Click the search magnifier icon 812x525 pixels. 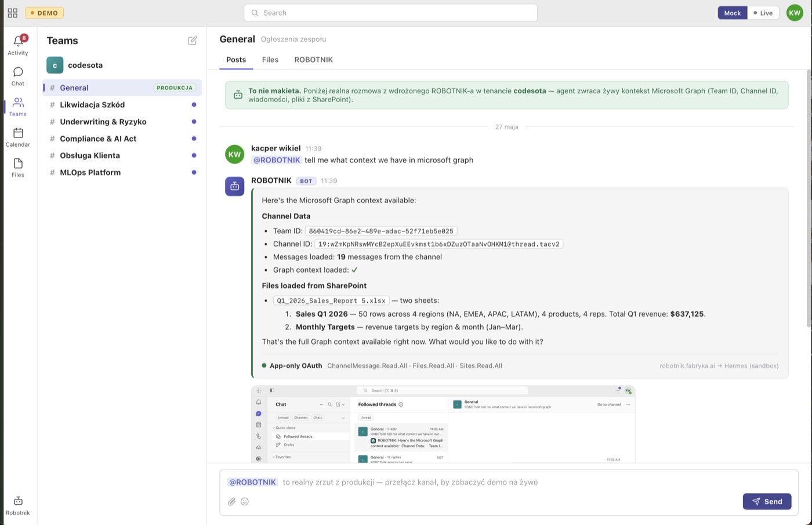[255, 13]
